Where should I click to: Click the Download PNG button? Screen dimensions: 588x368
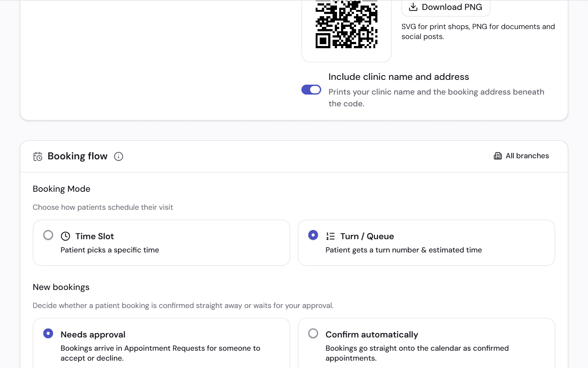[x=446, y=7]
